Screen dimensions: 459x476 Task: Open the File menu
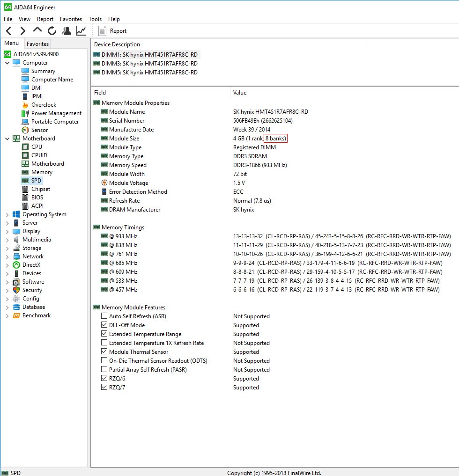coord(8,19)
